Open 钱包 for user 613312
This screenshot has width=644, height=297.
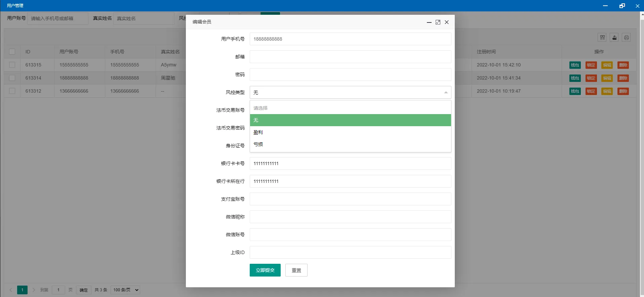point(575,91)
